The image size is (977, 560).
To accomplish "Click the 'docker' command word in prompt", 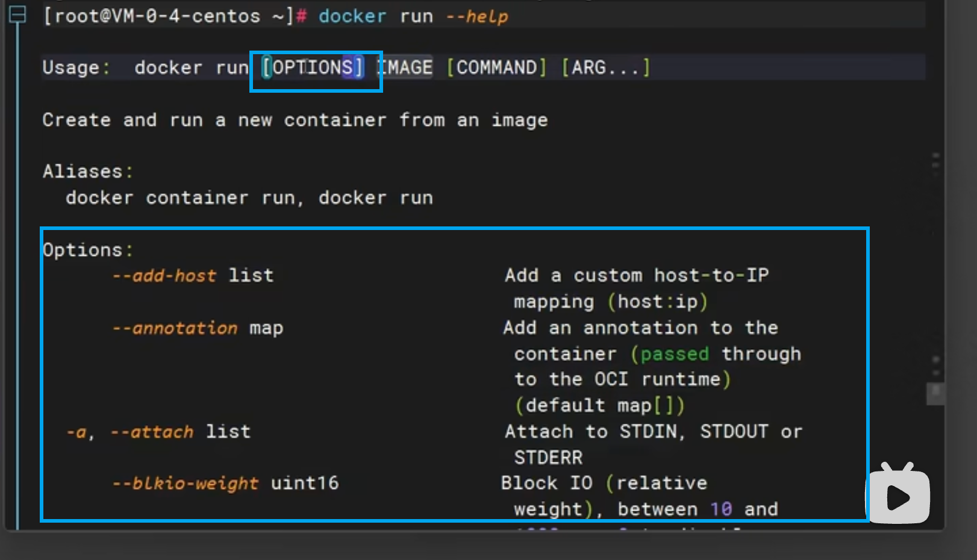I will point(352,16).
